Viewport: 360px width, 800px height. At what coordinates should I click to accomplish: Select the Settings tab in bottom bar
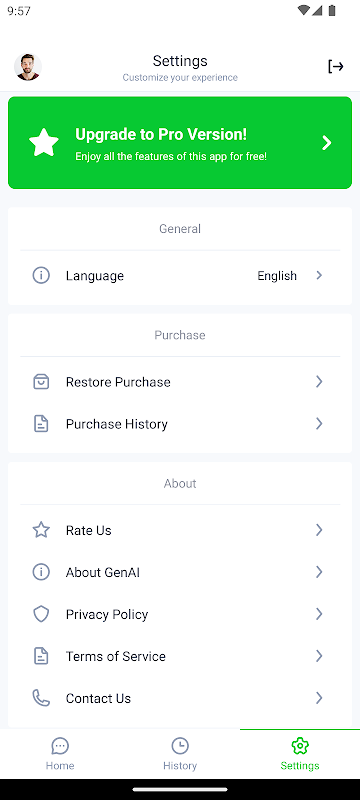(300, 754)
